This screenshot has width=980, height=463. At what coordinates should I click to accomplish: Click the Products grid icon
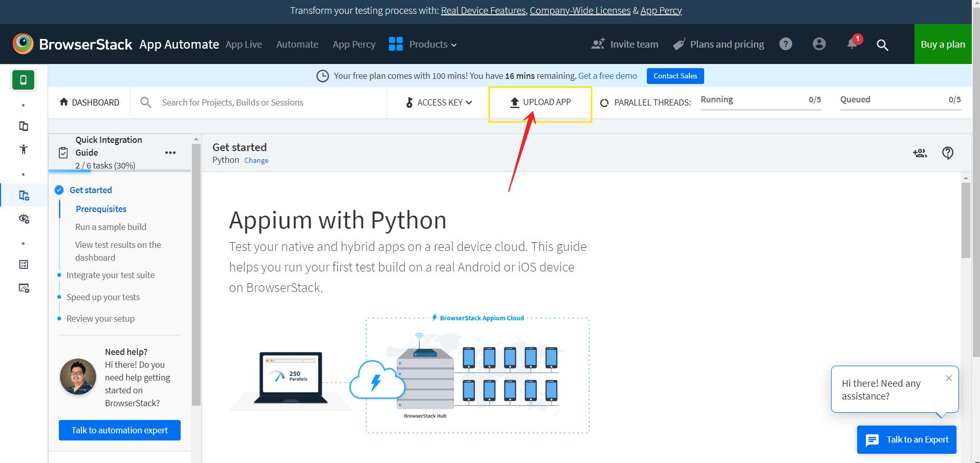click(396, 44)
